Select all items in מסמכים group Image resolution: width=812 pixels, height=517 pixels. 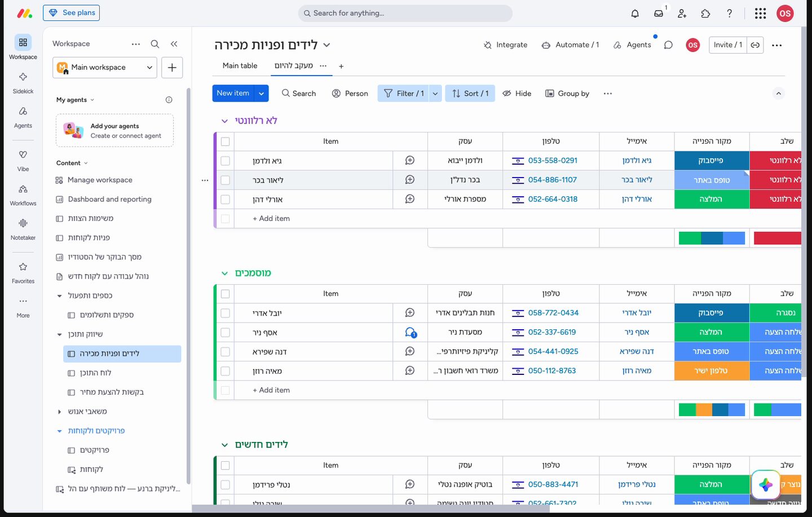(x=226, y=294)
